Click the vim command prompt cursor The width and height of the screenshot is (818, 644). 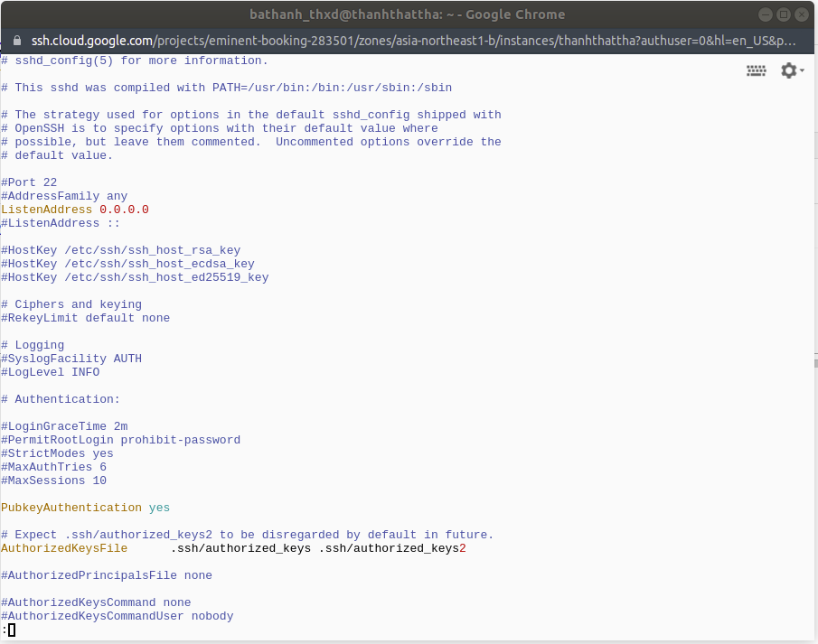click(12, 630)
